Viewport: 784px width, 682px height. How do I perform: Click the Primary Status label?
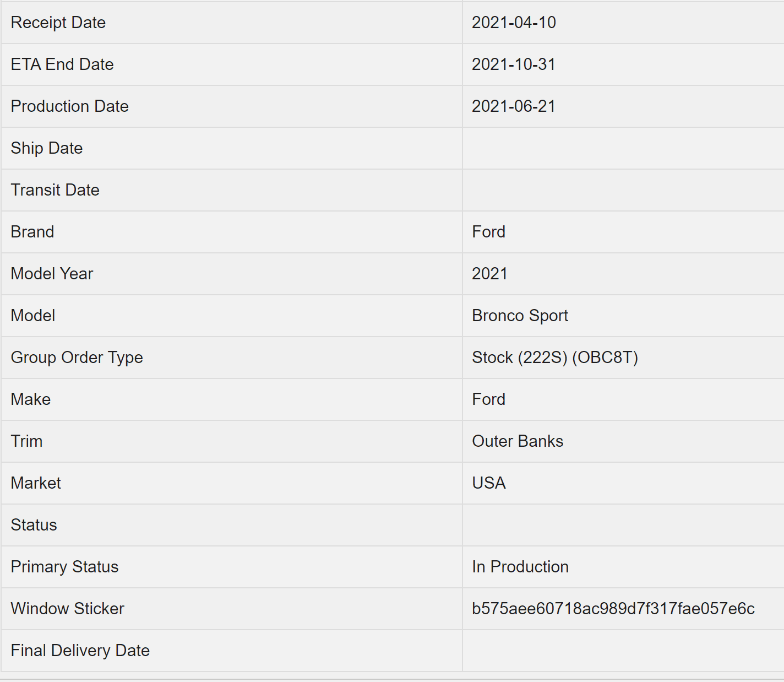pyautogui.click(x=64, y=567)
